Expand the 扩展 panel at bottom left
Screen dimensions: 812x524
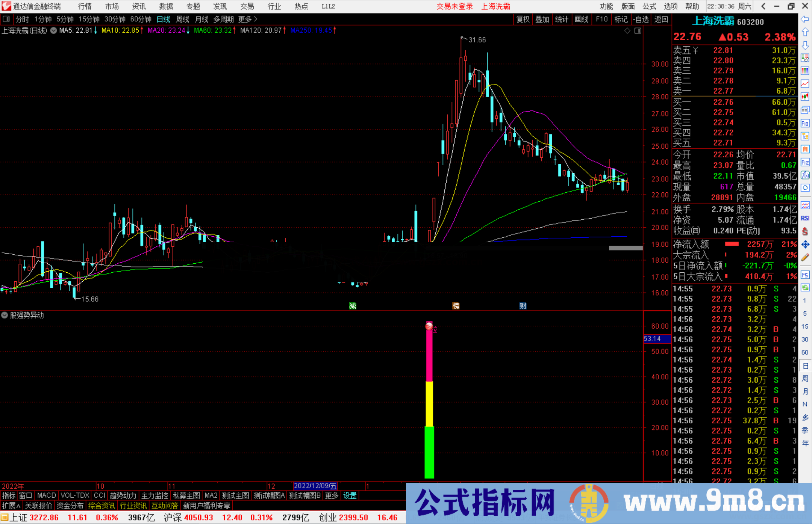11,506
